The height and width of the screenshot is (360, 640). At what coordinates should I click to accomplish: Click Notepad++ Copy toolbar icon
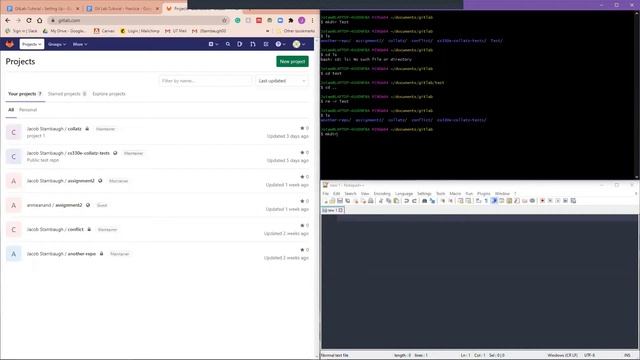point(389,201)
